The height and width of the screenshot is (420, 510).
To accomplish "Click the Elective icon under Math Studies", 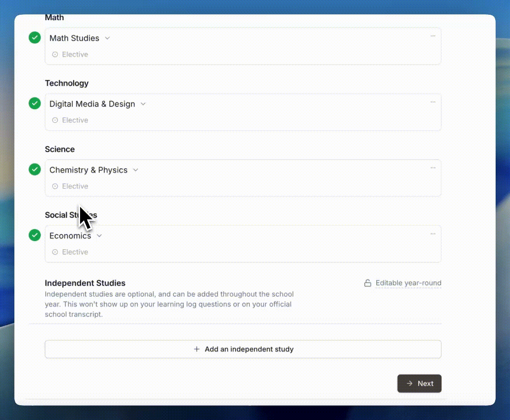I will click(55, 54).
